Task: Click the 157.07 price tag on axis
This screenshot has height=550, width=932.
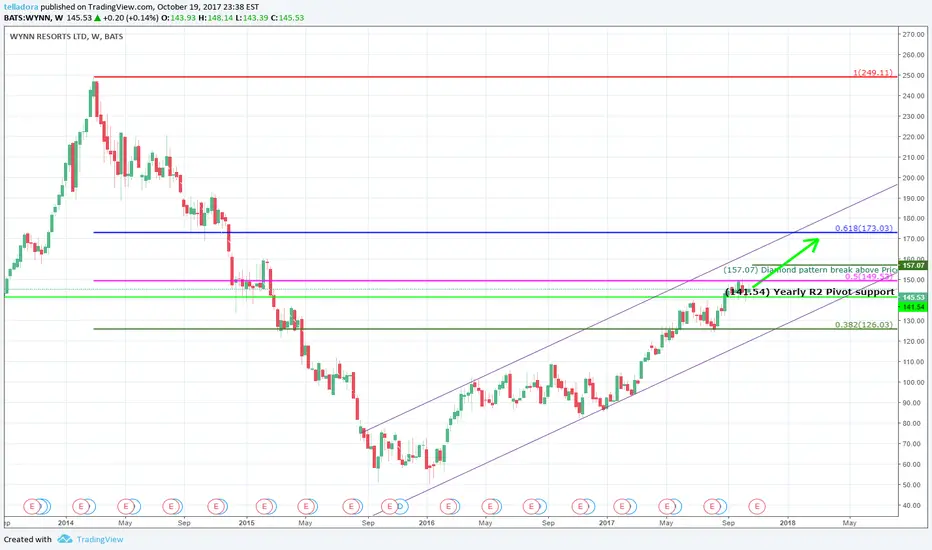Action: point(913,265)
